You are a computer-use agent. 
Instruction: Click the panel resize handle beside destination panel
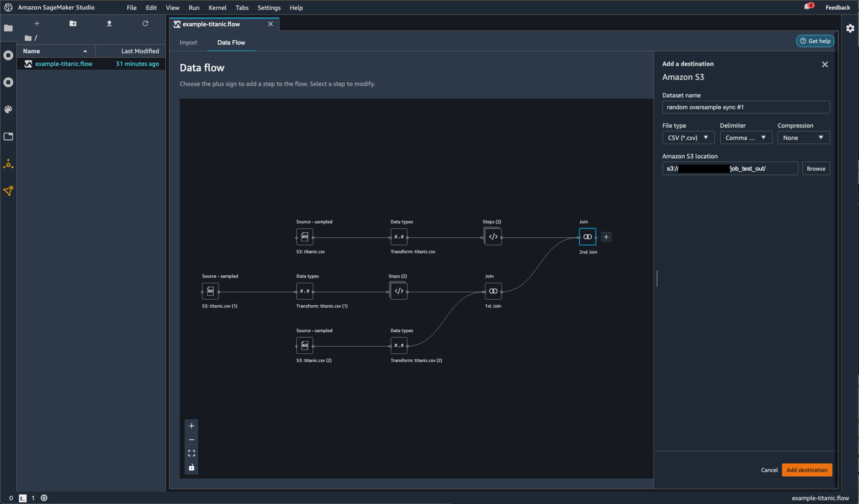point(657,278)
